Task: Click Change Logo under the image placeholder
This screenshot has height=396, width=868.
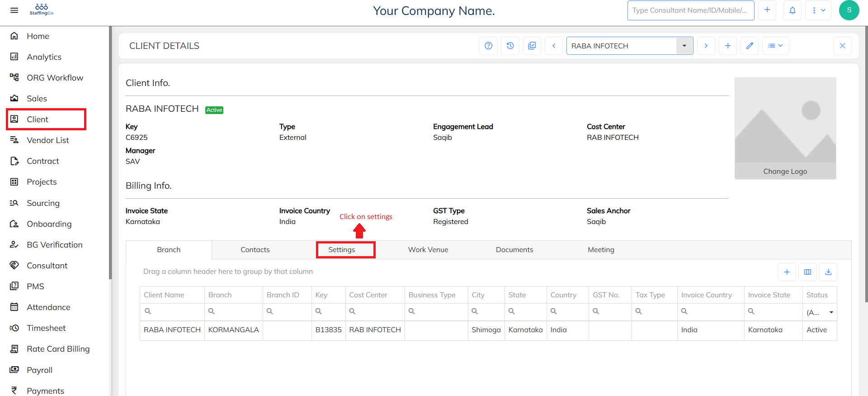Action: pos(785,172)
